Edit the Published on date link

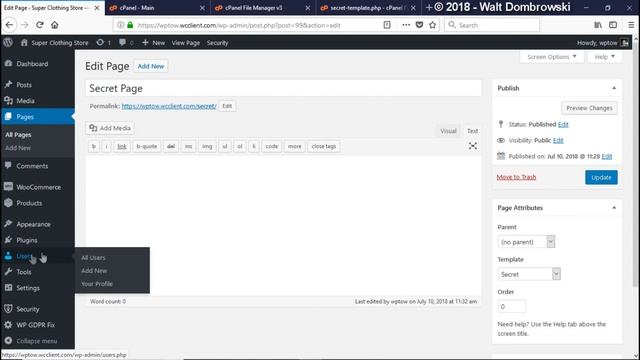click(x=607, y=156)
